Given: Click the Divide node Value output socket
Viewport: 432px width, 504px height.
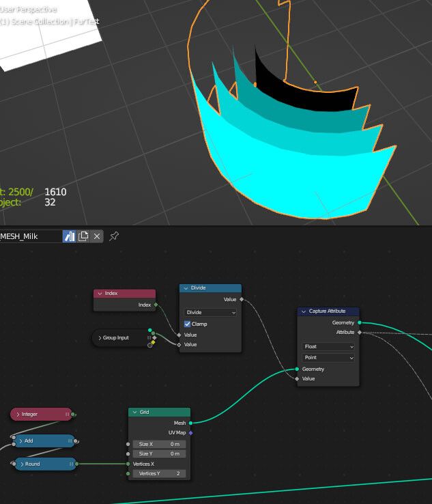Looking at the screenshot, I should (x=242, y=300).
